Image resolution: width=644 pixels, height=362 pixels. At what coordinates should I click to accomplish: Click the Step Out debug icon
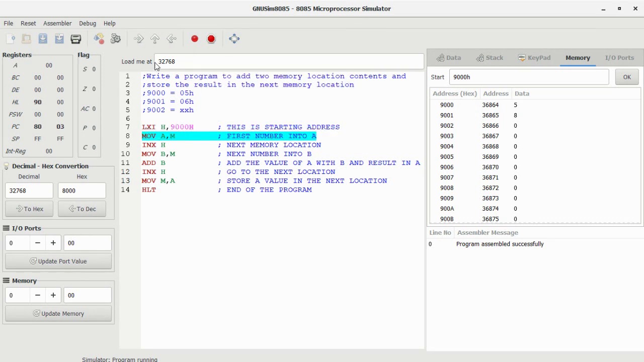coord(172,39)
